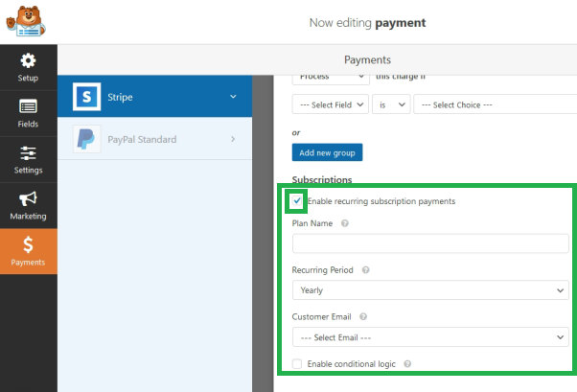Show help tooltip for Plan Name

(x=344, y=223)
